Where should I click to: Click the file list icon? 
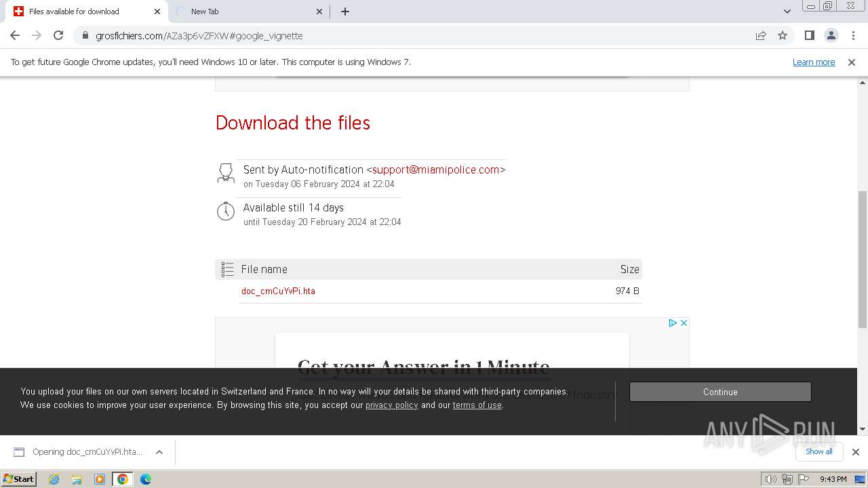coord(228,269)
